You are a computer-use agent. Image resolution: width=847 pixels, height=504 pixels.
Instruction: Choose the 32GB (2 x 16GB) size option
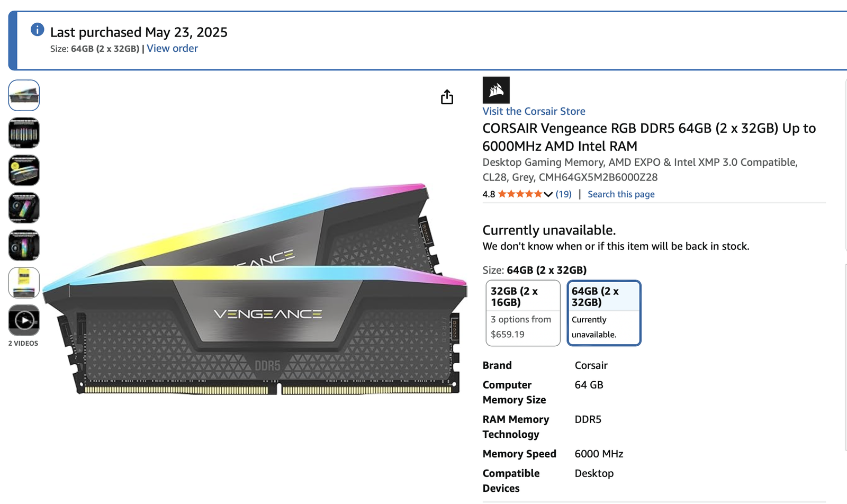[x=523, y=313]
